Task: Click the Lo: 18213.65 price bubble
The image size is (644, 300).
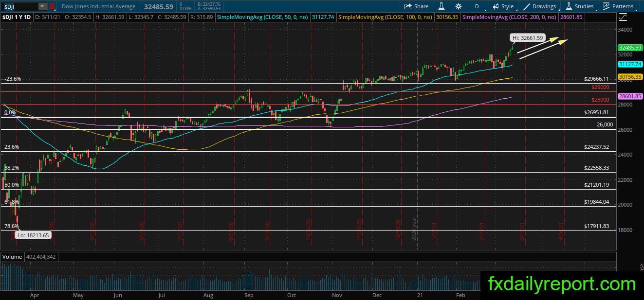Action: pos(33,235)
